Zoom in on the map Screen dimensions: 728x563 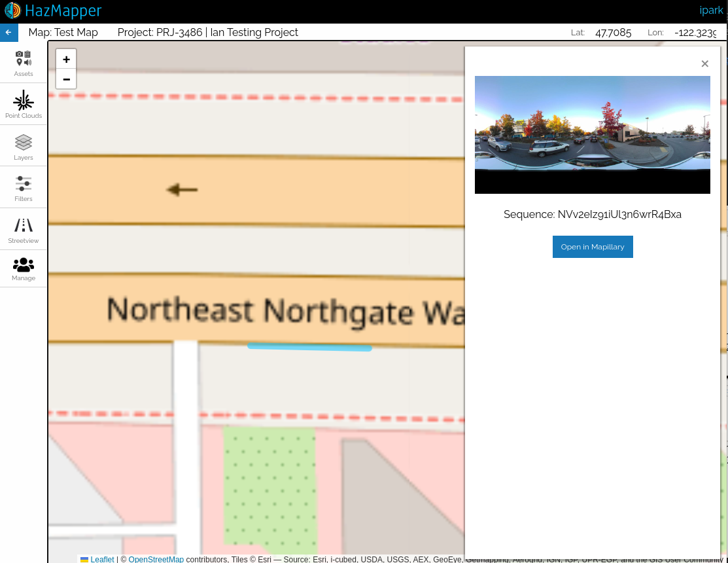66,59
